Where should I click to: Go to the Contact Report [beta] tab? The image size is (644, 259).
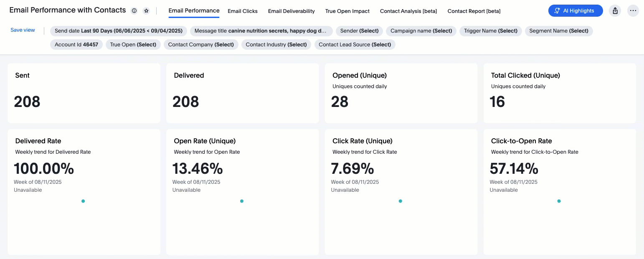click(474, 11)
